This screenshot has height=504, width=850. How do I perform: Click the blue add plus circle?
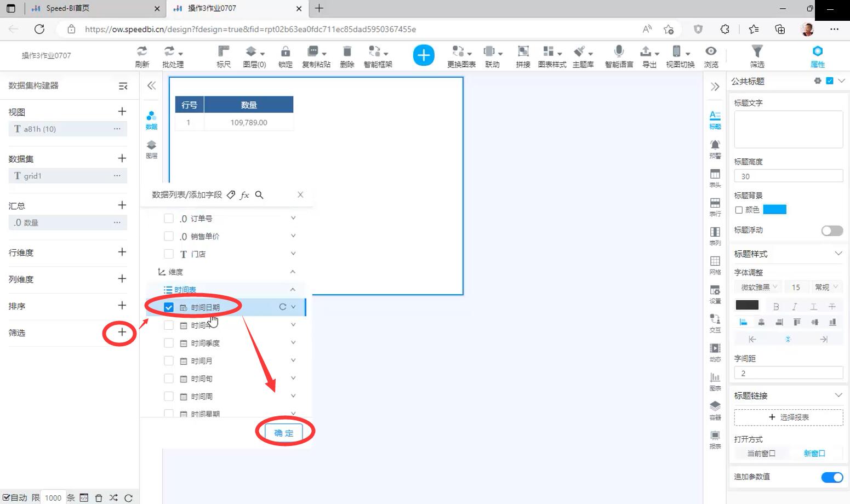424,55
